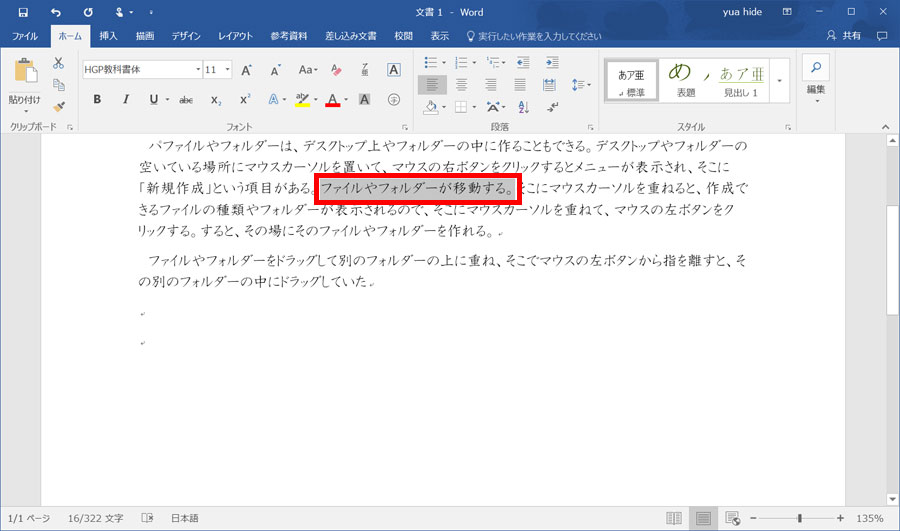This screenshot has width=900, height=531.
Task: Toggle center paragraph alignment
Action: pyautogui.click(x=461, y=85)
